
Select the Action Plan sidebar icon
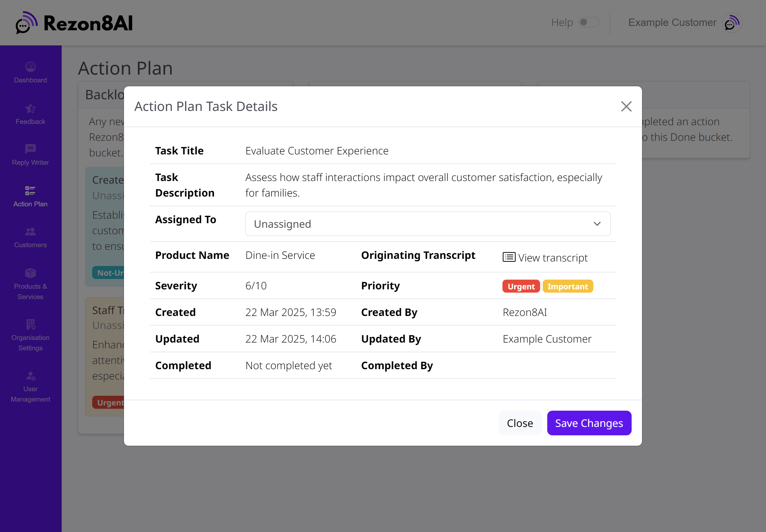click(x=30, y=196)
